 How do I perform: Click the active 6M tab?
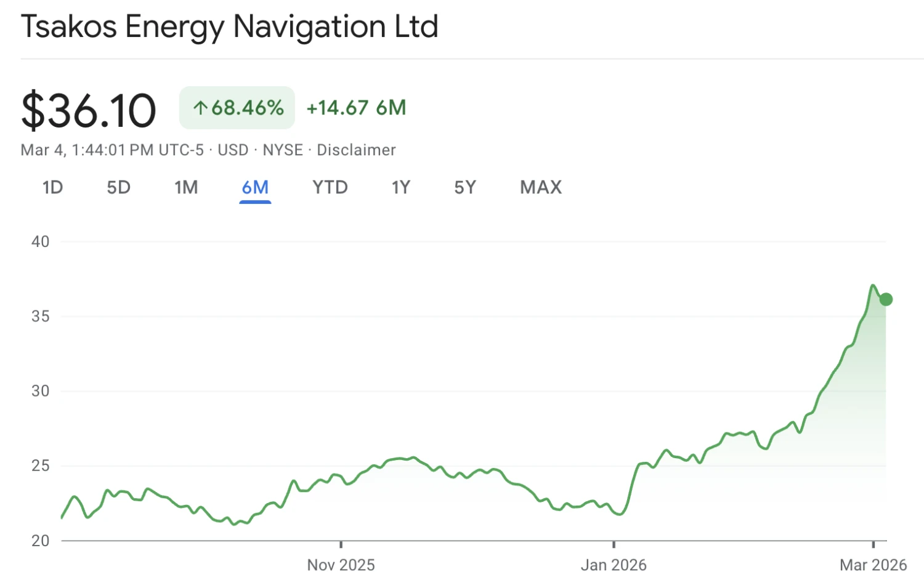255,187
